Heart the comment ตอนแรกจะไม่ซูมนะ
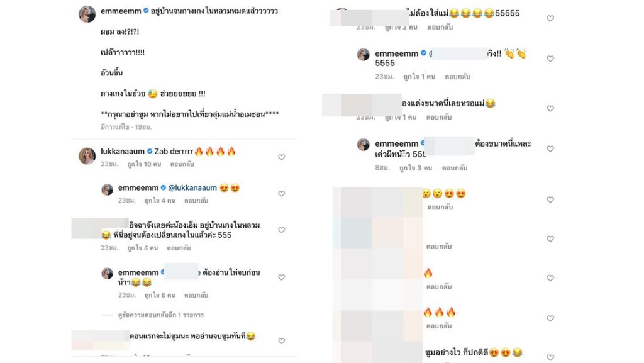Image resolution: width=644 pixels, height=363 pixels. tap(281, 341)
